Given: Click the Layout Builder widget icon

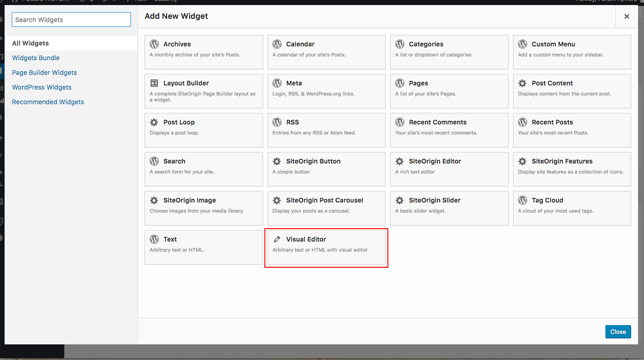Looking at the screenshot, I should 154,83.
